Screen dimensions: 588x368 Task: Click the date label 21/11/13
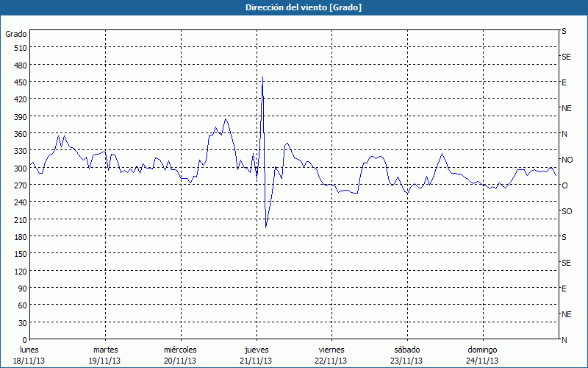[257, 361]
